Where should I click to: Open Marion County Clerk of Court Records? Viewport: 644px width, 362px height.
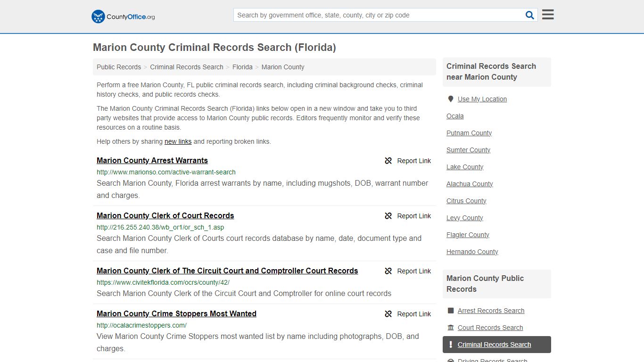tap(165, 215)
